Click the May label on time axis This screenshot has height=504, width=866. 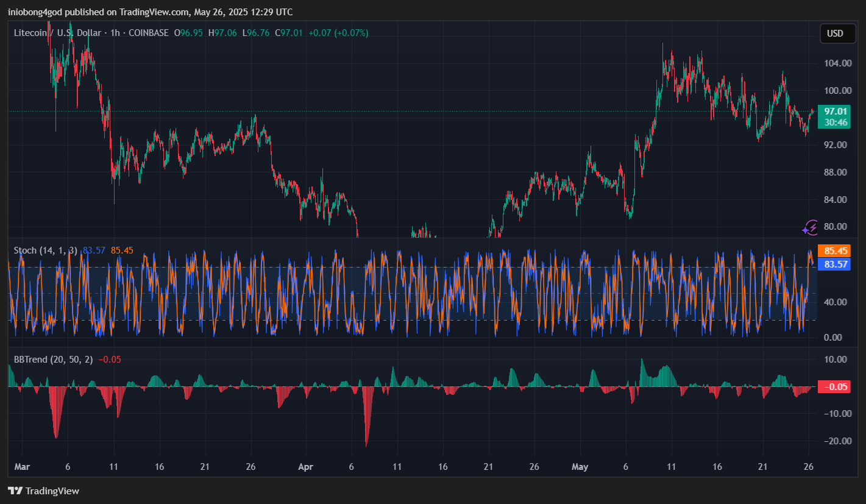click(580, 467)
